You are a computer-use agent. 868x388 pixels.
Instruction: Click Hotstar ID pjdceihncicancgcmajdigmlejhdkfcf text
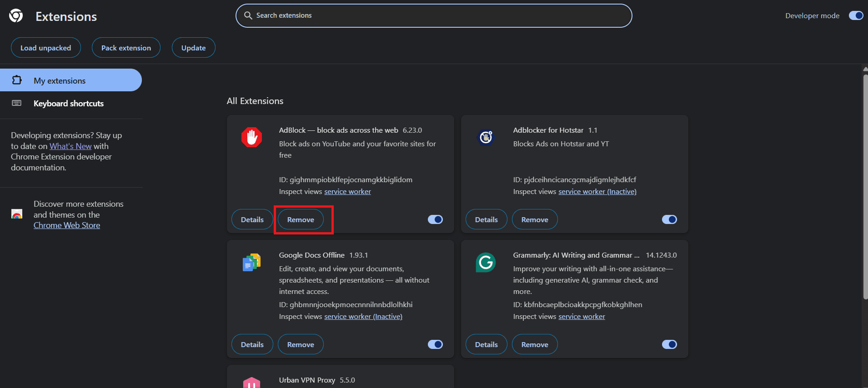click(x=575, y=180)
